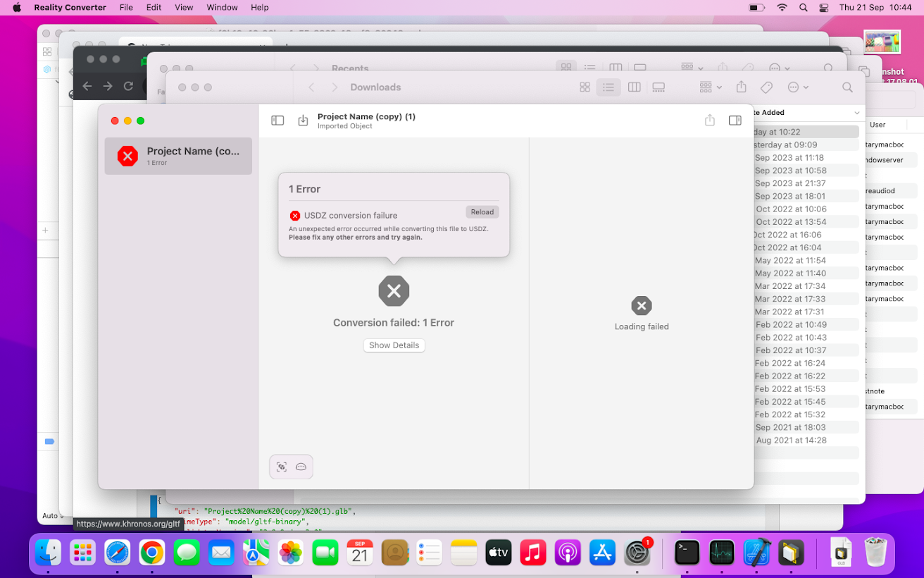This screenshot has width=924, height=578.
Task: Click the tag icon in Downloads Finder toolbar
Action: (766, 87)
